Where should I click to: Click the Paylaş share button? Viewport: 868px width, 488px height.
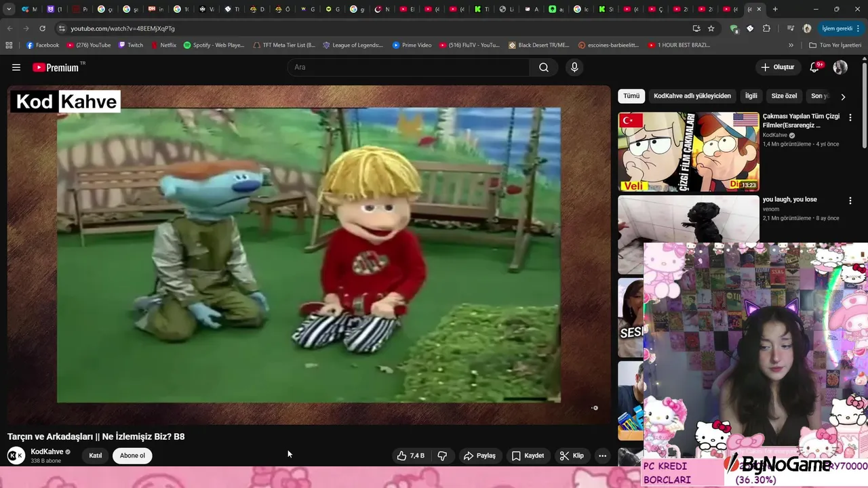(480, 455)
